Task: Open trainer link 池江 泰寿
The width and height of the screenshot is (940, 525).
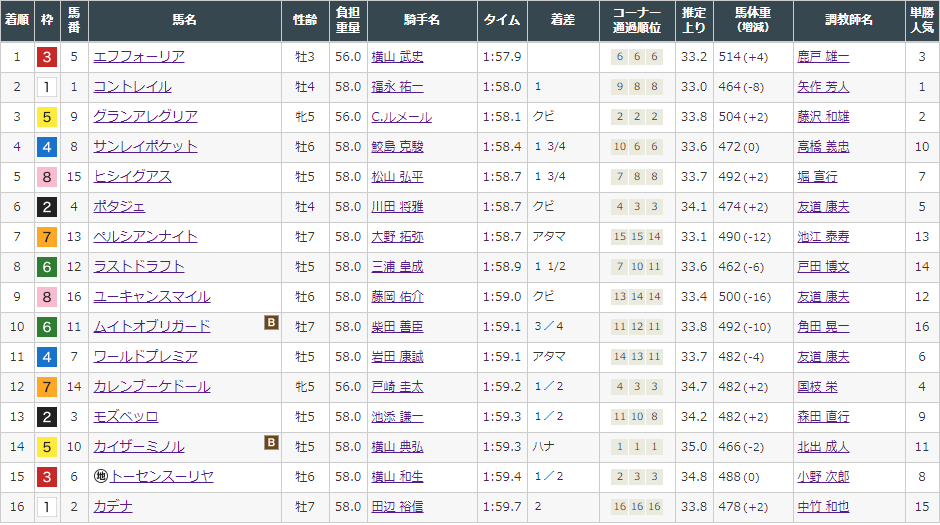Action: (x=823, y=236)
